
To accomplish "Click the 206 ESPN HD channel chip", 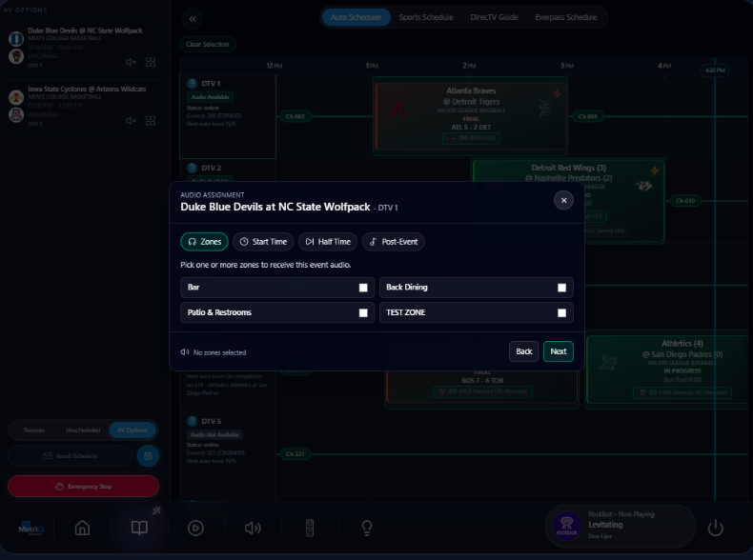I will pyautogui.click(x=471, y=138).
